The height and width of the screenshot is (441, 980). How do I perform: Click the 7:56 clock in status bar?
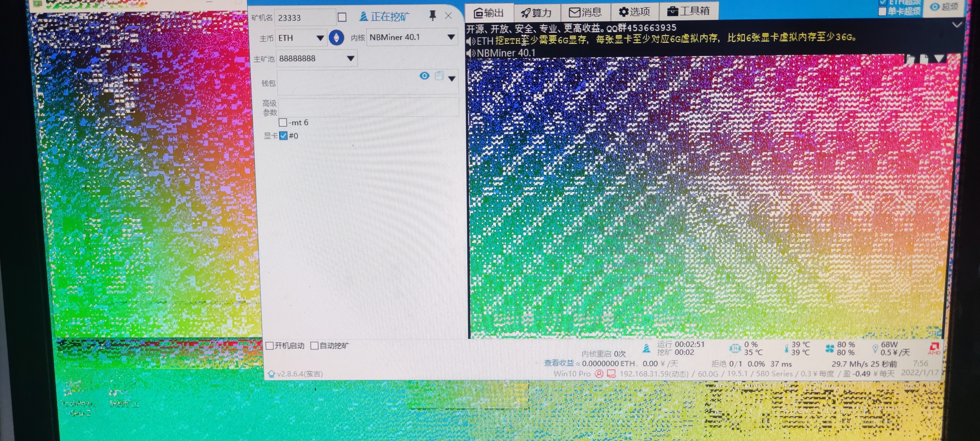pyautogui.click(x=920, y=363)
